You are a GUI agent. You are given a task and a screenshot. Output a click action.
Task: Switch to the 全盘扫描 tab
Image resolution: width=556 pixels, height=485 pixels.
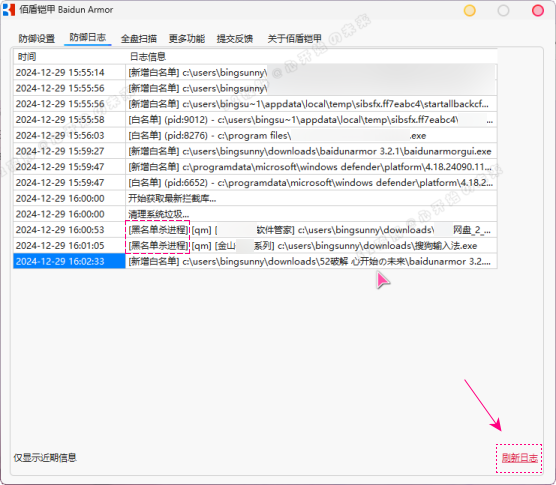tap(139, 38)
